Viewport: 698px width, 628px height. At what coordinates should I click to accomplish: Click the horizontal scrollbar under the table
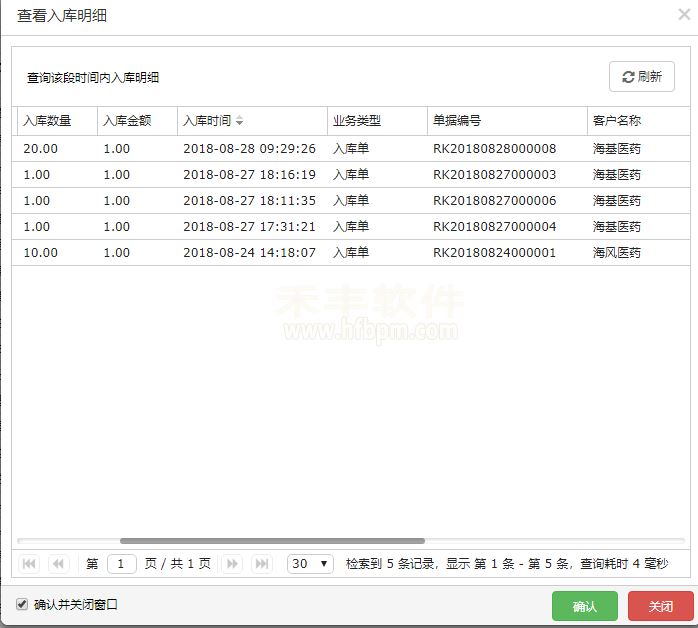pos(272,541)
